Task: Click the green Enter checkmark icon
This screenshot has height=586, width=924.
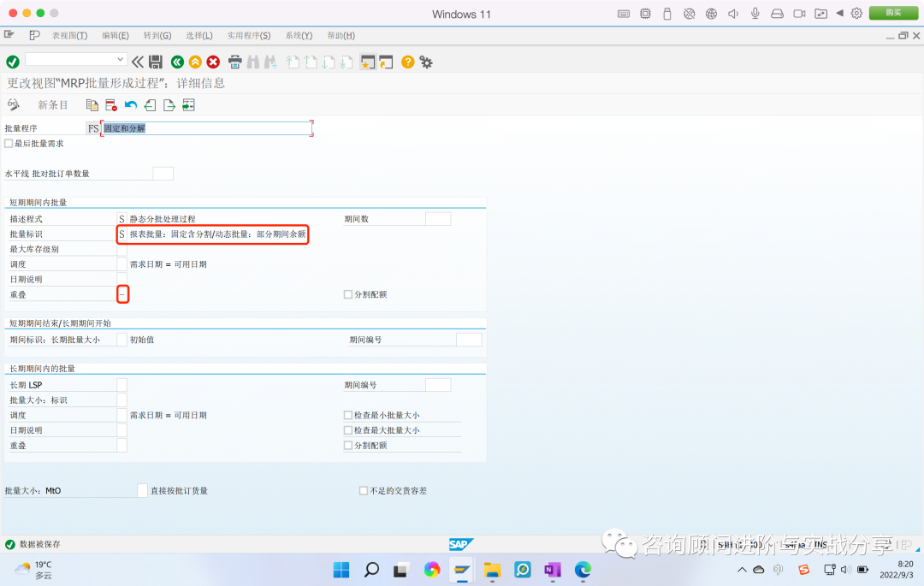Action: (x=12, y=62)
